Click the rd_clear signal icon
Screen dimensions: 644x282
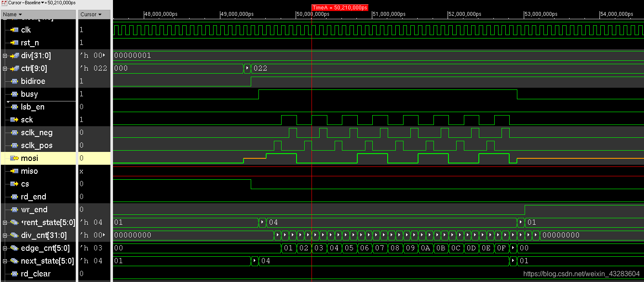(15, 274)
